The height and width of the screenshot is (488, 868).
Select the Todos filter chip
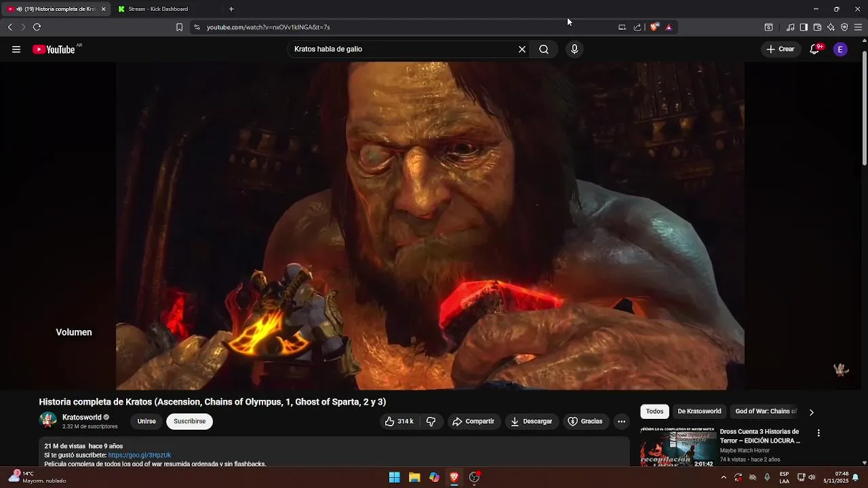(654, 411)
